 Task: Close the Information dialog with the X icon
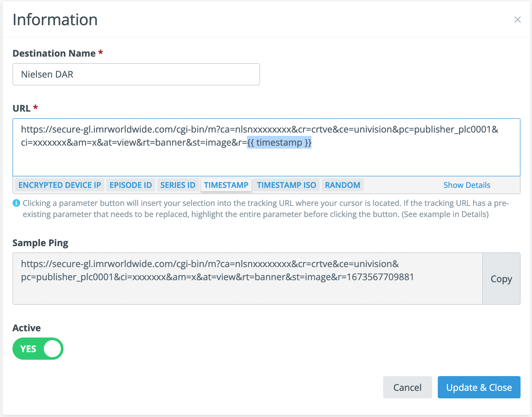[x=517, y=20]
